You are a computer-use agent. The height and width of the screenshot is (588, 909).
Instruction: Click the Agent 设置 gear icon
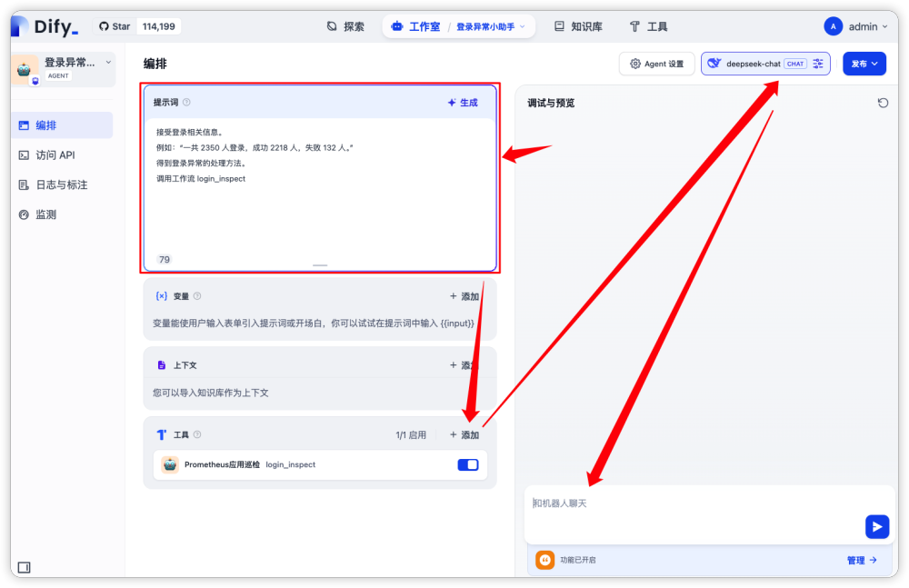[x=635, y=64]
